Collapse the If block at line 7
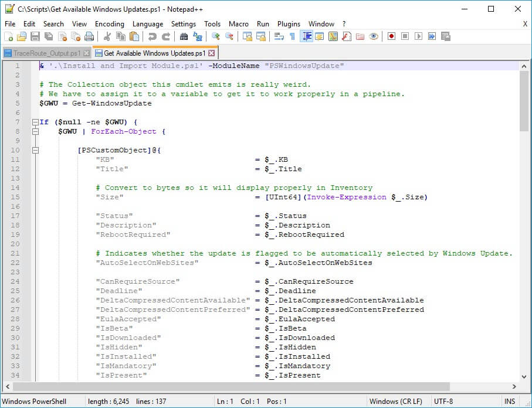This screenshot has height=408, width=532. [x=34, y=122]
